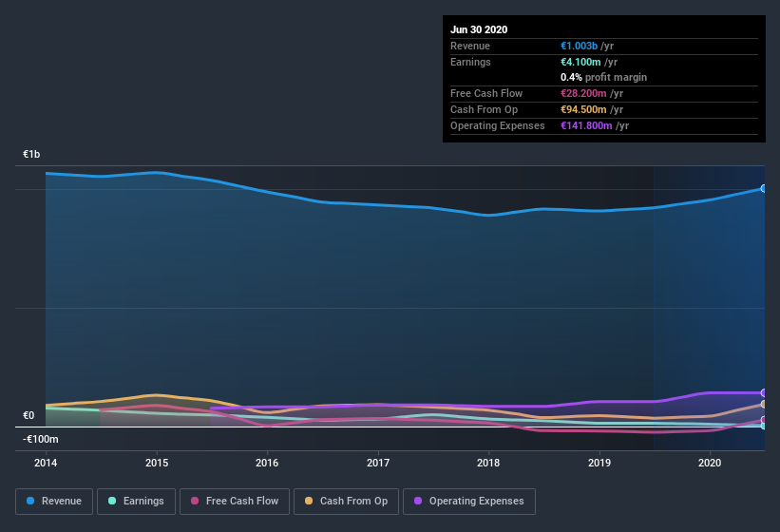
Task: Click the Operating Expenses purple endpoint marker
Action: 764,392
